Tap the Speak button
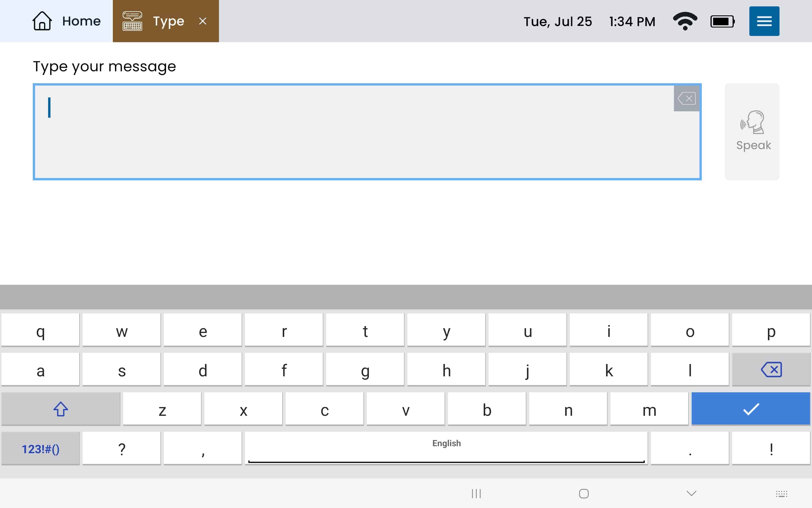The image size is (812, 508). tap(751, 131)
